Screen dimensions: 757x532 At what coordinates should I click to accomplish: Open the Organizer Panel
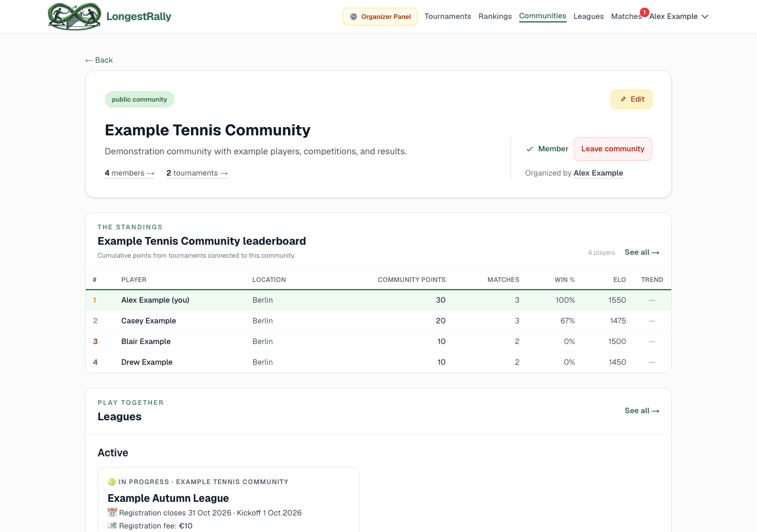(380, 17)
